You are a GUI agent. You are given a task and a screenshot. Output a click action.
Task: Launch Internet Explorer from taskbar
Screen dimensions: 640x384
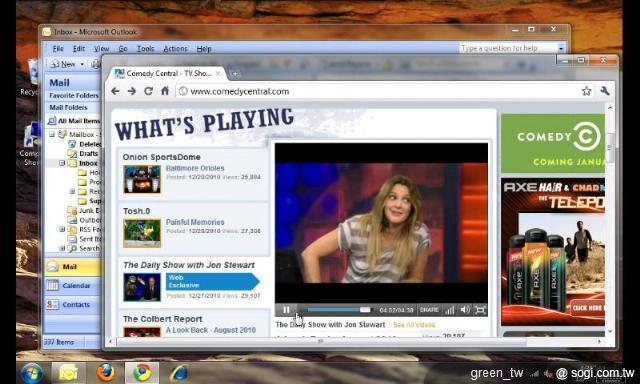tap(179, 372)
